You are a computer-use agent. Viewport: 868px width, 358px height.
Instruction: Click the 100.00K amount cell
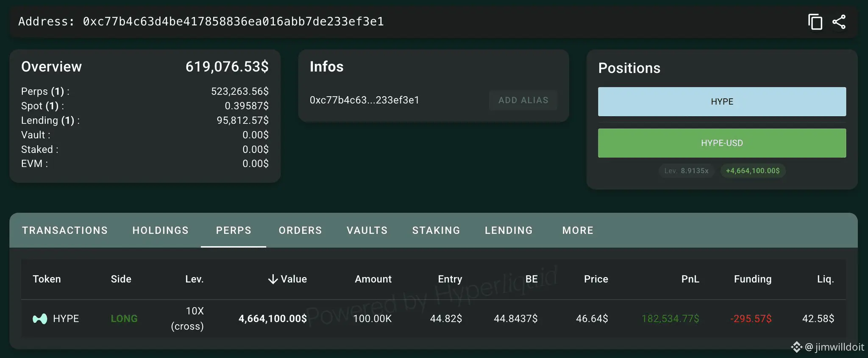pos(373,319)
